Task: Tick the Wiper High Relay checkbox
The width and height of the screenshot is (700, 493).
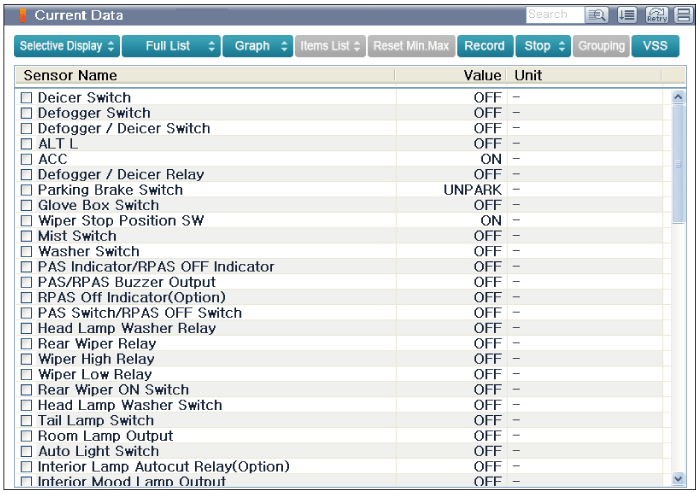Action: [x=27, y=359]
